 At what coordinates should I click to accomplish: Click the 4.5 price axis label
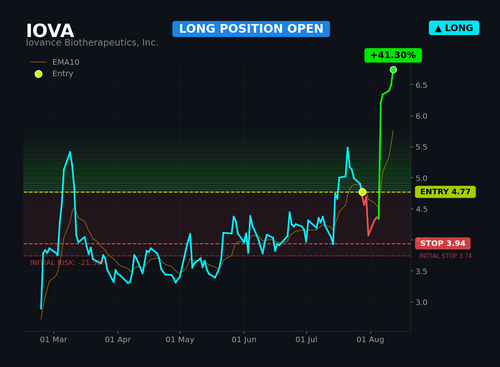tap(421, 209)
